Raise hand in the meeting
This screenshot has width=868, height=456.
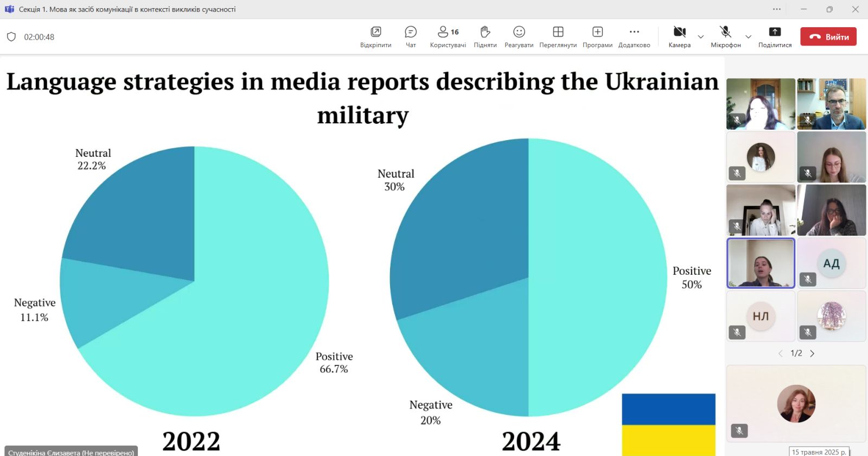point(485,36)
